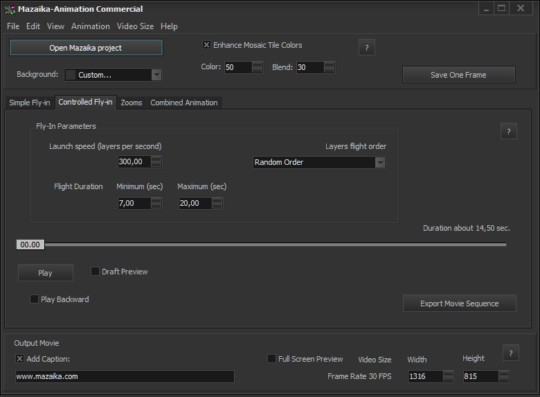Click the Maximum flight duration stepper

217,203
